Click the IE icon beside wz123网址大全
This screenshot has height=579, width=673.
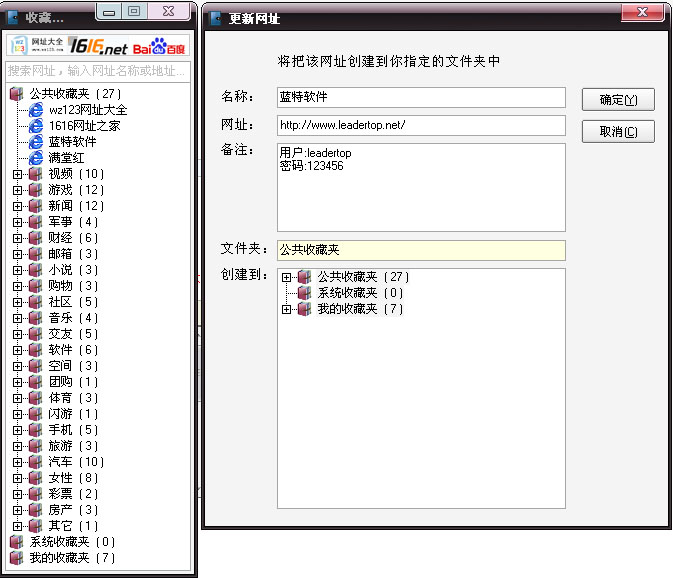tap(37, 110)
